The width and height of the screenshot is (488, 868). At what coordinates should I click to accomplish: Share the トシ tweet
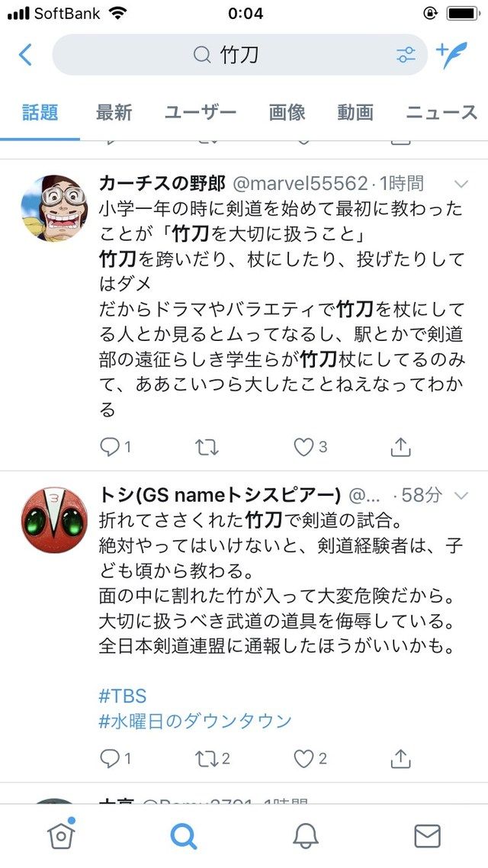[400, 758]
